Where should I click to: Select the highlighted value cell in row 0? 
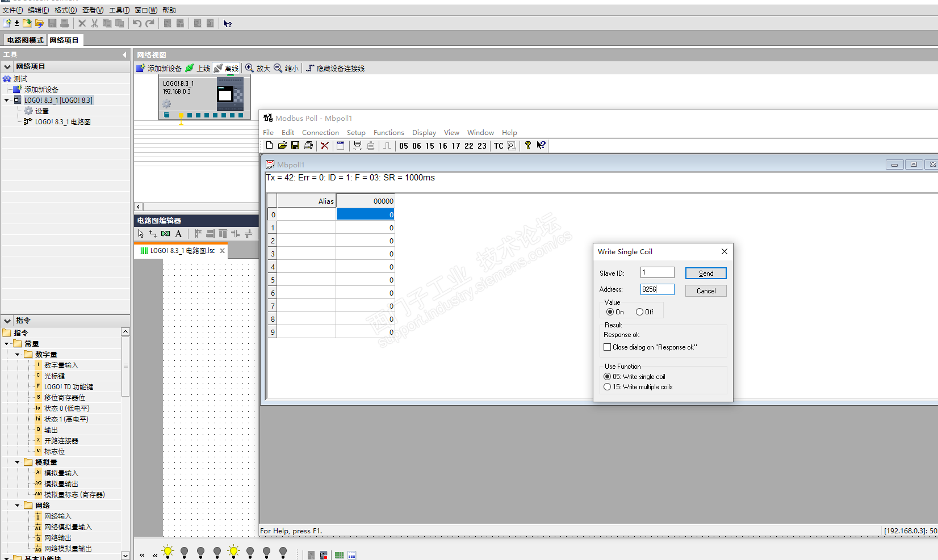point(365,214)
